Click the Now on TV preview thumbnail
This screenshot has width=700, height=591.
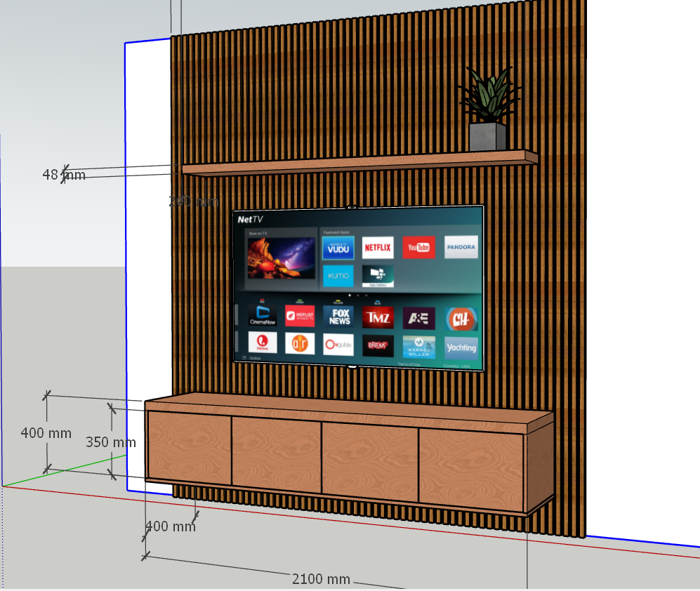pos(280,258)
